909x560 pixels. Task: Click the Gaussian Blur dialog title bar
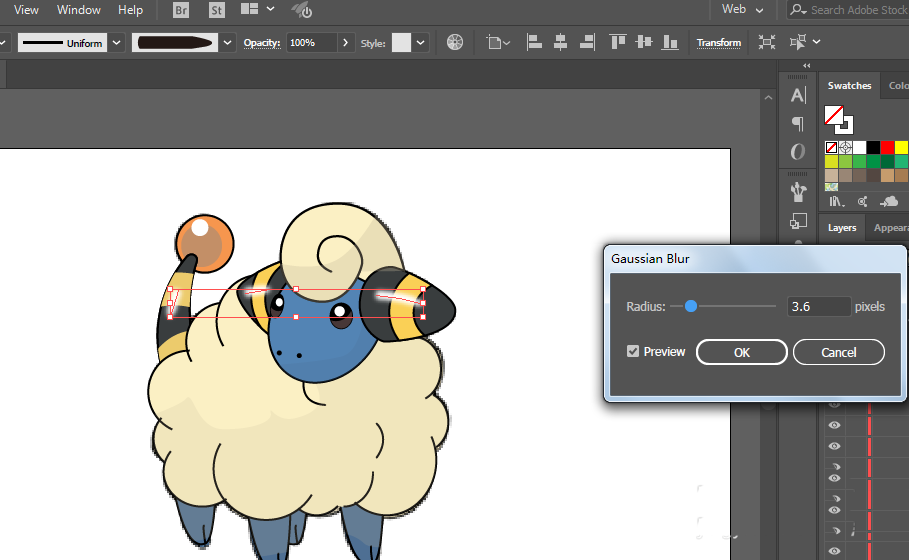(x=754, y=259)
